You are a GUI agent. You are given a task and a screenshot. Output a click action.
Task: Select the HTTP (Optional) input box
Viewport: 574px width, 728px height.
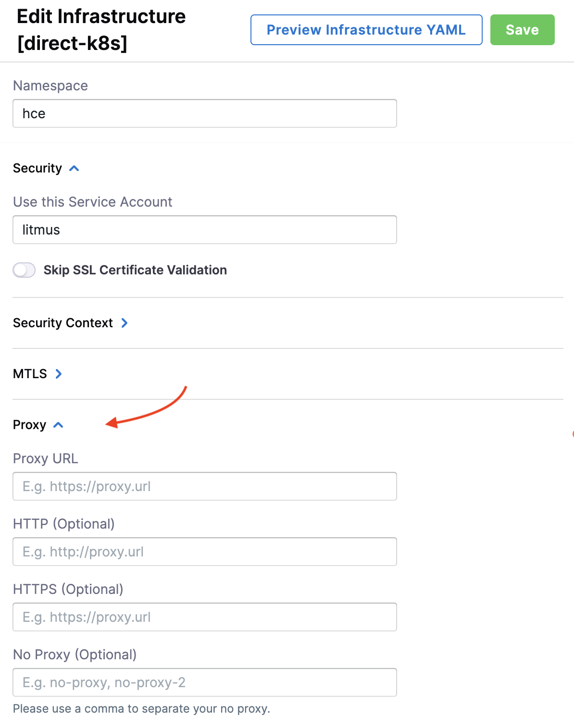coord(204,552)
